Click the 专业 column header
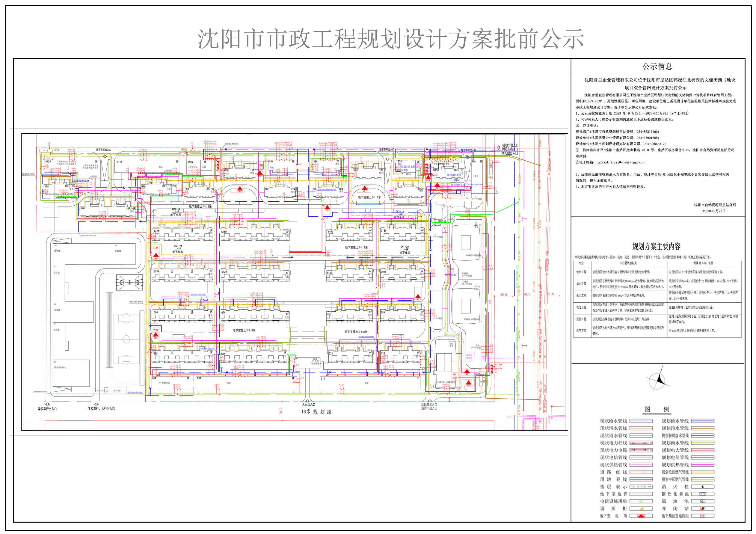Image resolution: width=756 pixels, height=534 pixels. click(581, 263)
